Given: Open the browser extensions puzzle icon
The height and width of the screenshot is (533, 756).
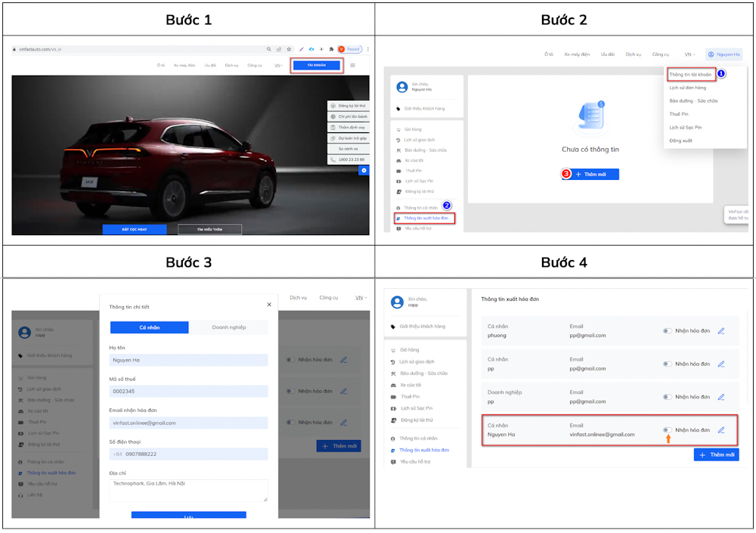Looking at the screenshot, I should (330, 49).
